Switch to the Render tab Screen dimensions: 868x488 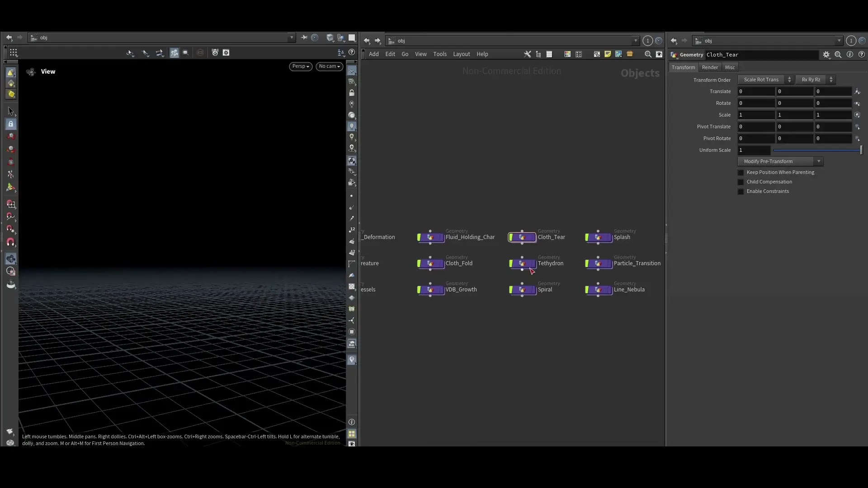pyautogui.click(x=710, y=67)
